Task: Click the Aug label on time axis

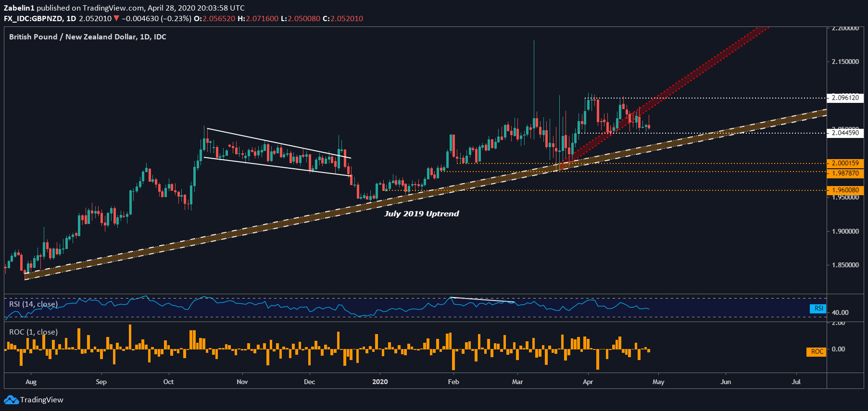Action: 31,382
